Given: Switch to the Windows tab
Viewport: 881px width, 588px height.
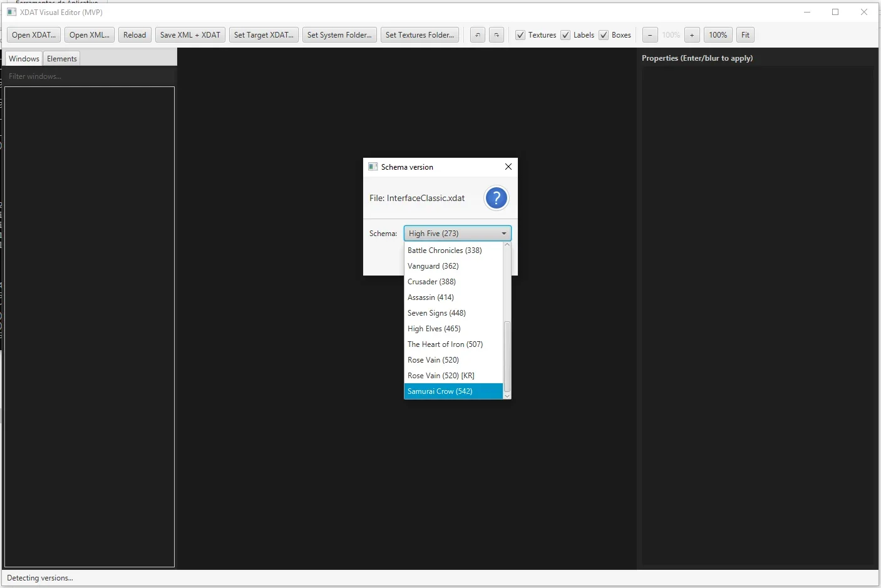Looking at the screenshot, I should [x=24, y=59].
